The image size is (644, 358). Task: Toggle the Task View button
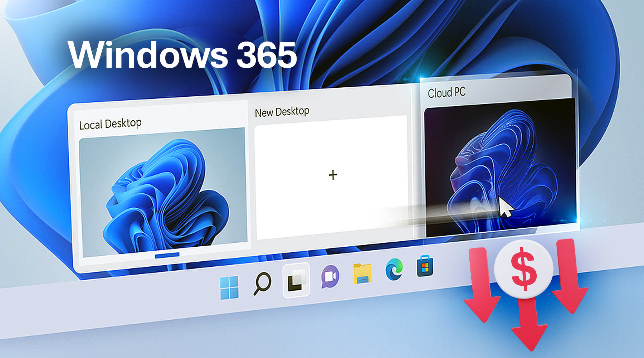[x=296, y=280]
